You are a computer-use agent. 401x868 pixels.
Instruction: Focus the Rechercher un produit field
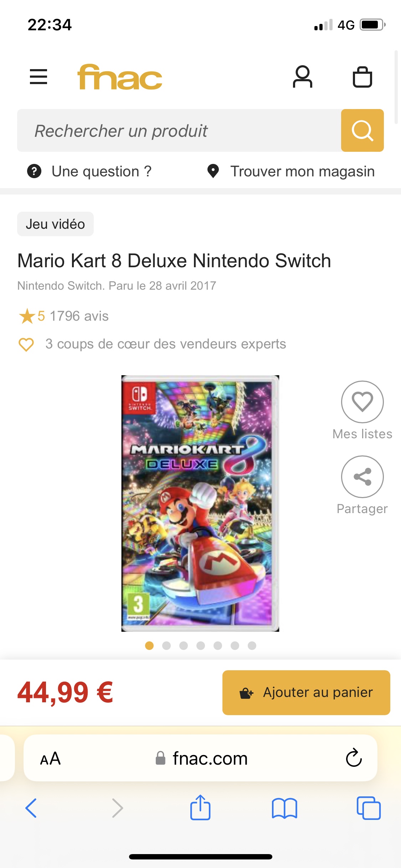(179, 130)
